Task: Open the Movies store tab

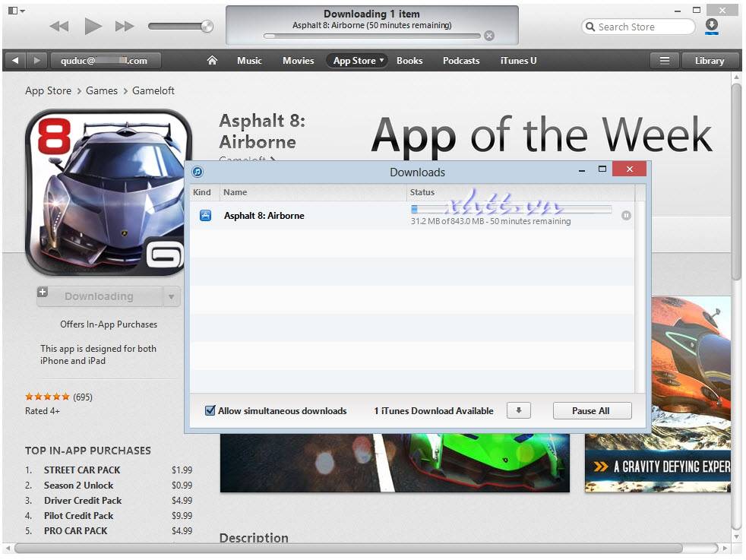Action: tap(299, 61)
